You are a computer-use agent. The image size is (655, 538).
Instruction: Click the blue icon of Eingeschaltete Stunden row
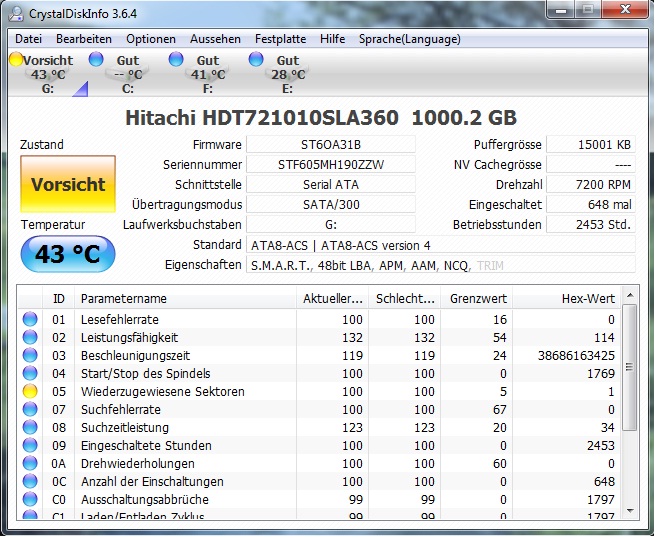click(30, 445)
